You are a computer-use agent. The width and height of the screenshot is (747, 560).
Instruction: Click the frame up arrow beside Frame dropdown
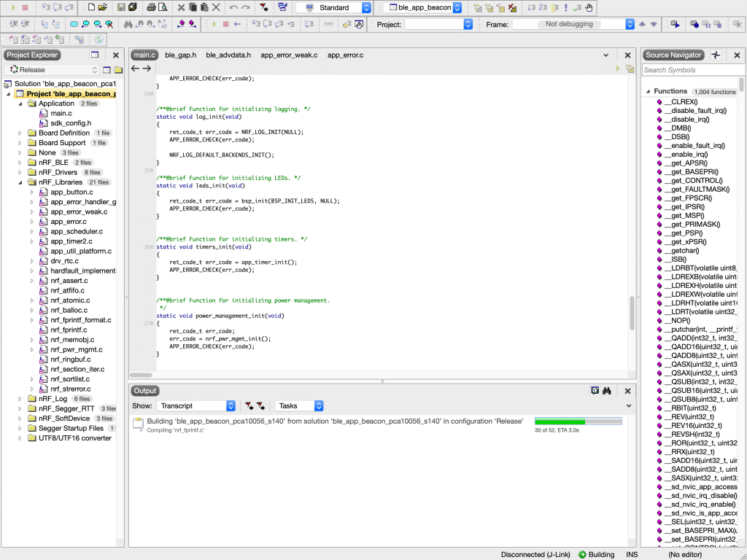(x=642, y=24)
